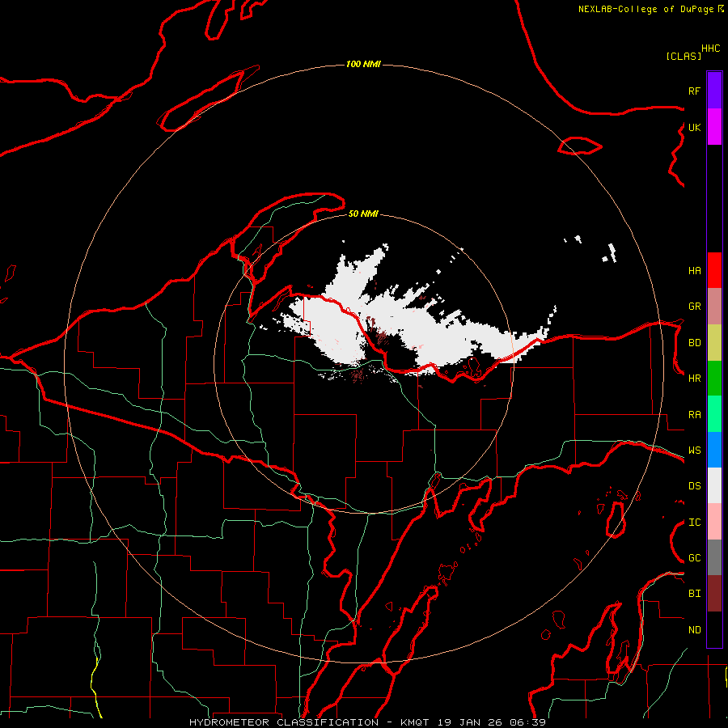Click the RF legend label
Viewport: 728px width, 728px height.
694,91
